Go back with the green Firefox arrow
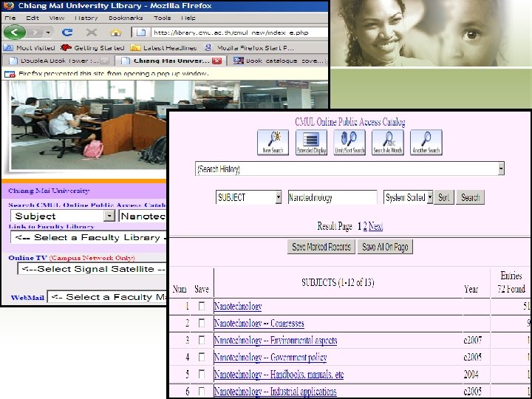 click(14, 33)
